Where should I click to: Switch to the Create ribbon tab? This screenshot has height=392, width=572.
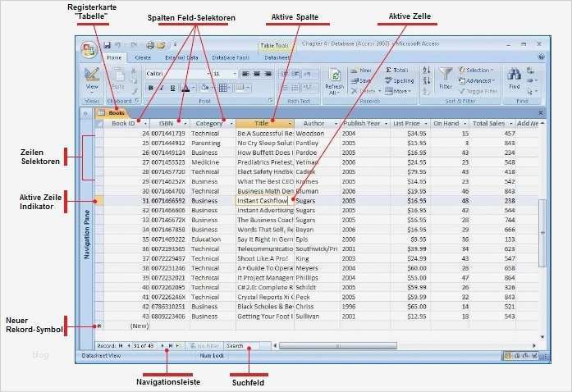pos(142,58)
